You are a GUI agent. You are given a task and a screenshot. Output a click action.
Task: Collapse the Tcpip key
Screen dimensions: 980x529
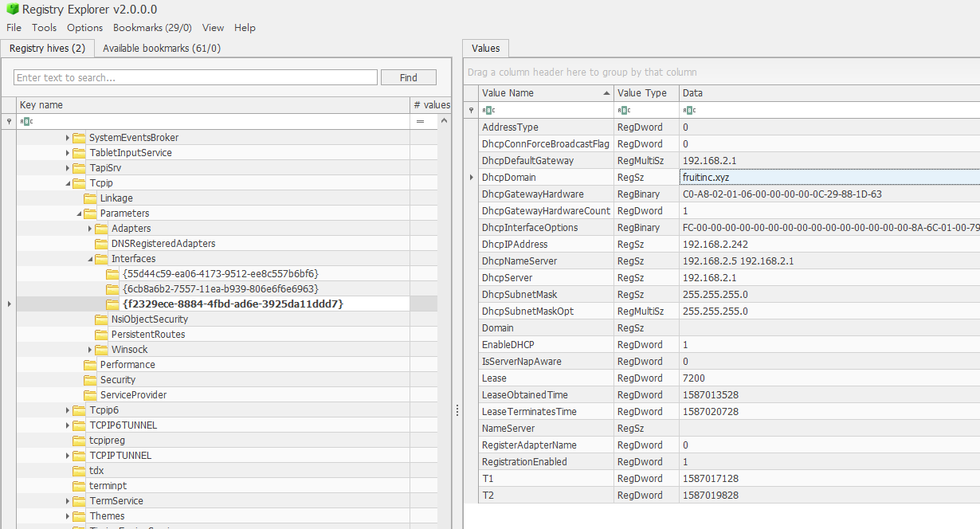tap(68, 183)
